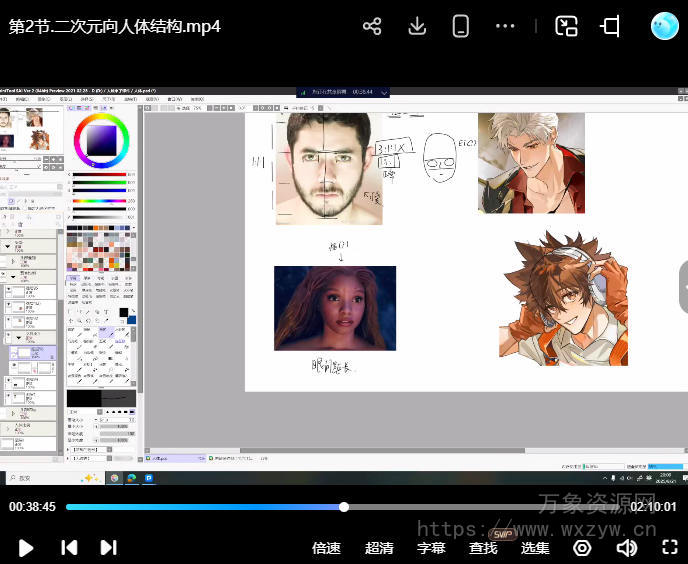The image size is (688, 564).
Task: Click the progress bar playhead handle
Action: point(344,507)
